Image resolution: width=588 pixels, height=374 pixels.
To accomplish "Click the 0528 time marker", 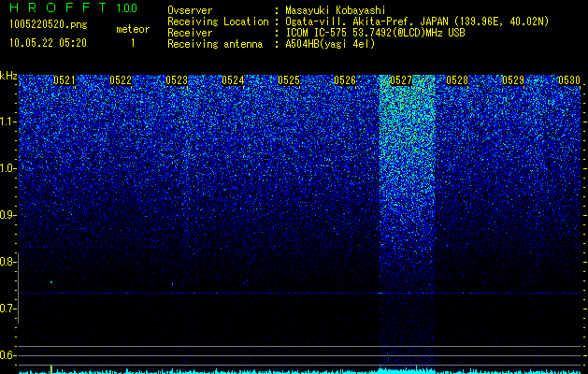I will click(x=457, y=80).
